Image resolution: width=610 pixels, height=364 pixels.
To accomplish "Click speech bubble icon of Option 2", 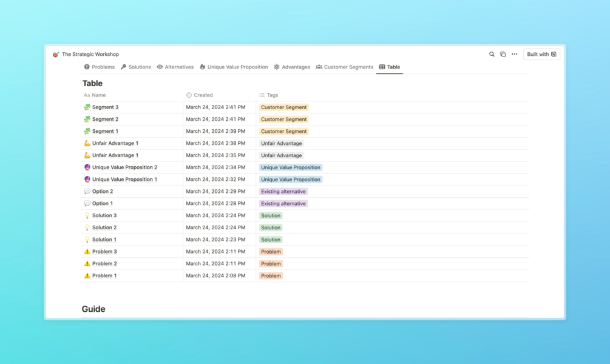I will pos(87,191).
